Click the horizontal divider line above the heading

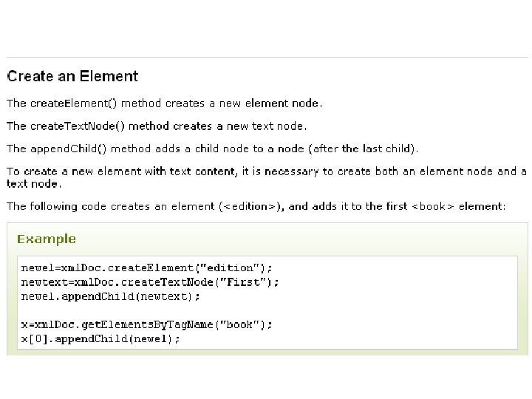(267, 58)
